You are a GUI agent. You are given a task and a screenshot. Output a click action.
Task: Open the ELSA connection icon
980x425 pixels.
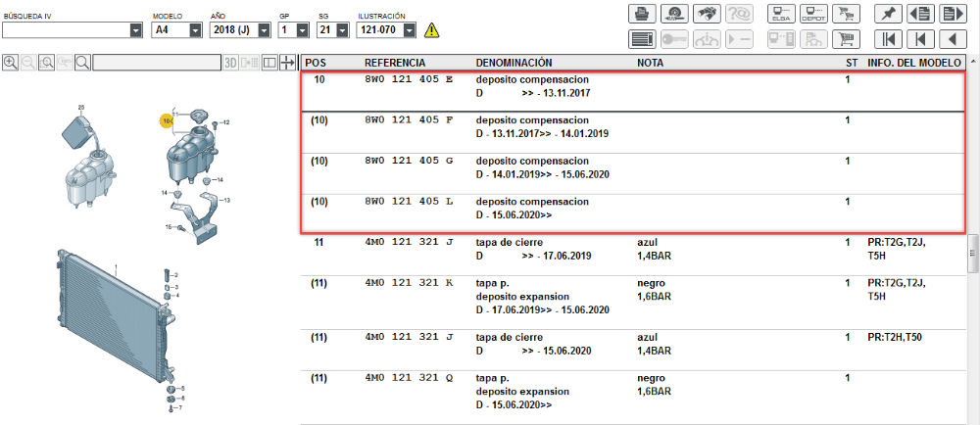tap(782, 14)
